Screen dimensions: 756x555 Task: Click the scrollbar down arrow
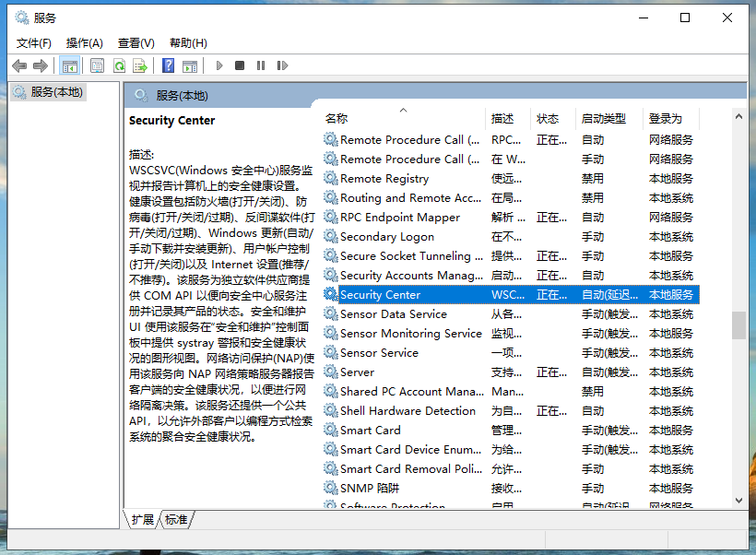click(x=738, y=501)
